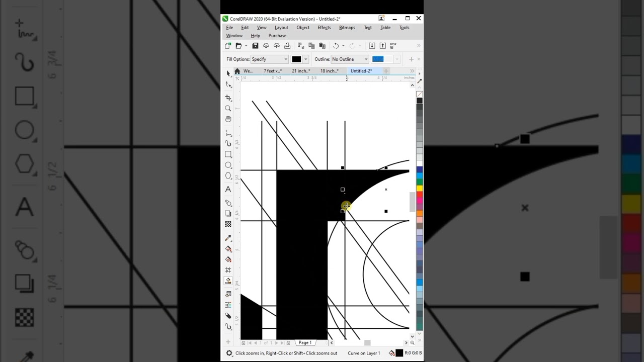Select the Polygon tool
Image resolution: width=644 pixels, height=362 pixels.
(228, 176)
